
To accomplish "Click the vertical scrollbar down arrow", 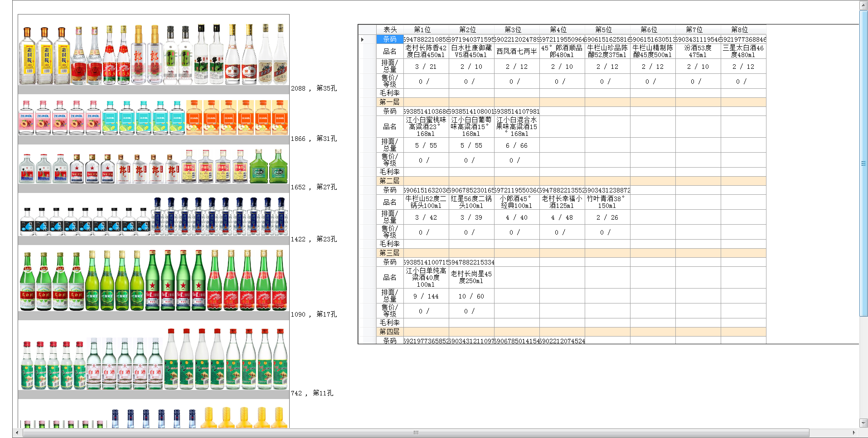I will click(x=863, y=423).
